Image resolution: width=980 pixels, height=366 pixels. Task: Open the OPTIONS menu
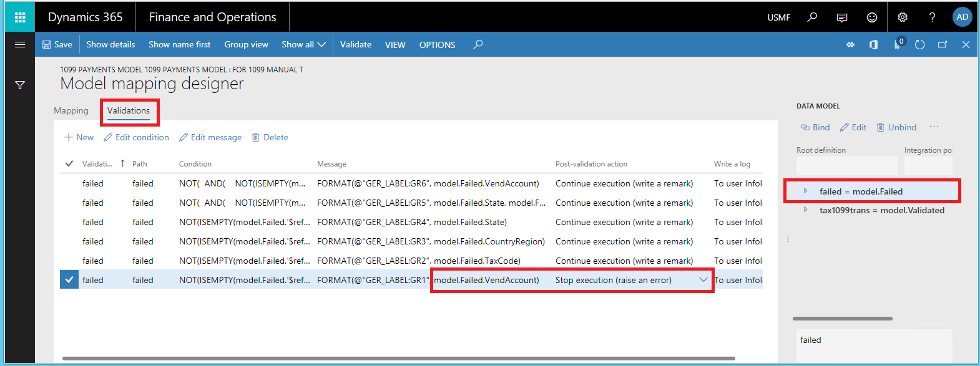tap(437, 45)
